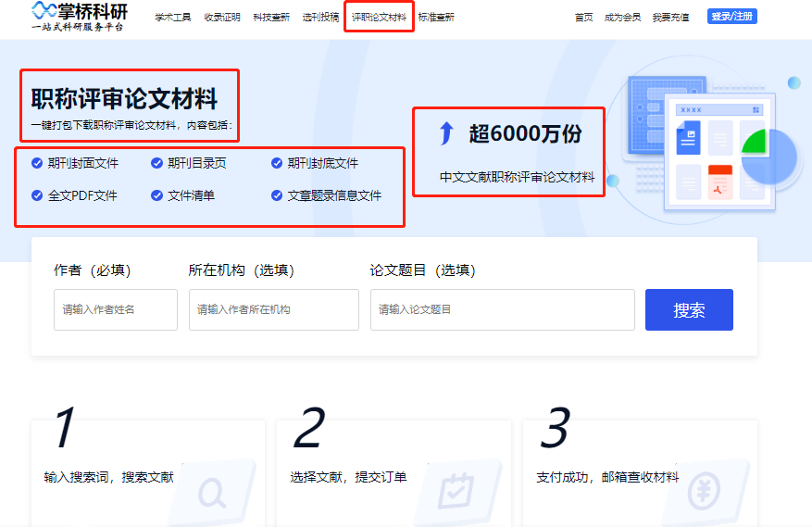The image size is (812, 527).
Task: Click the 选择文献，提交订单 text
Action: (x=348, y=477)
